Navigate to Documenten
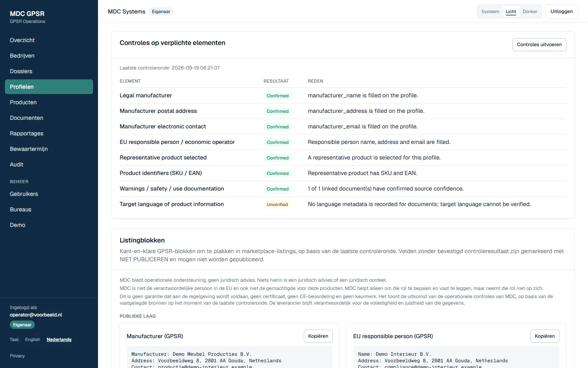Image resolution: width=588 pixels, height=368 pixels. click(49, 118)
